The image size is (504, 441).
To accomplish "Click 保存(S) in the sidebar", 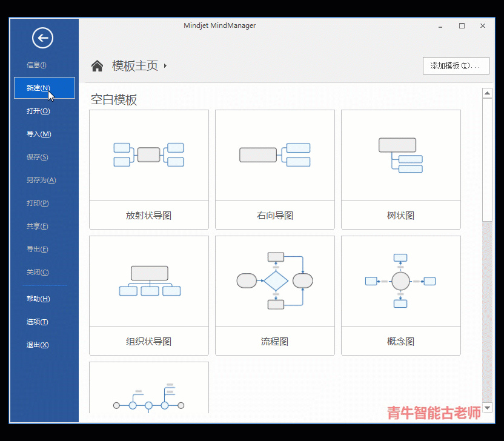I will pyautogui.click(x=38, y=157).
